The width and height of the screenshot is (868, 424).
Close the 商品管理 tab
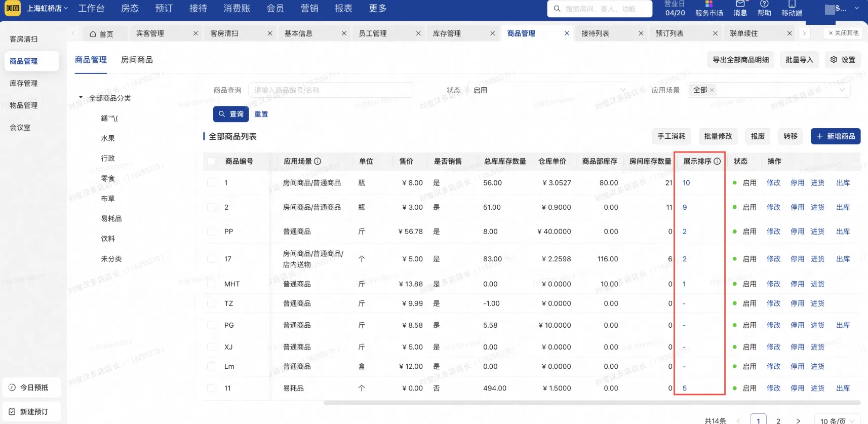click(x=567, y=33)
